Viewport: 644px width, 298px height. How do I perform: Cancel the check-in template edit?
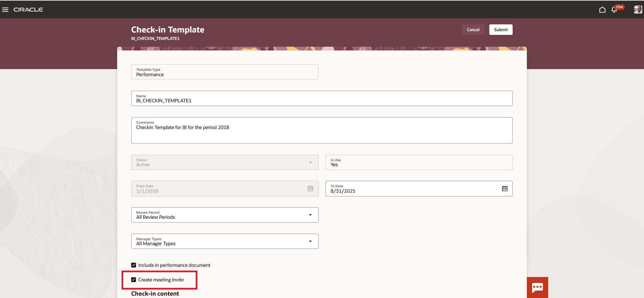pyautogui.click(x=473, y=29)
